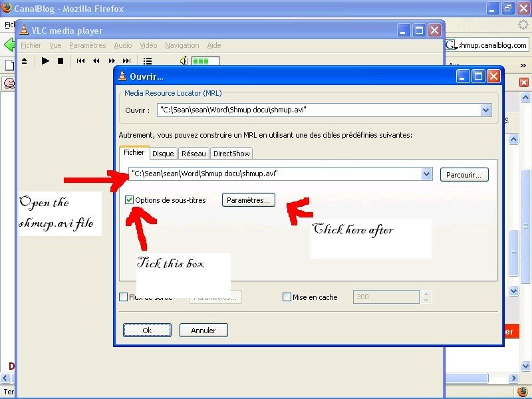Open the Fichier menu in VLC

tap(31, 45)
